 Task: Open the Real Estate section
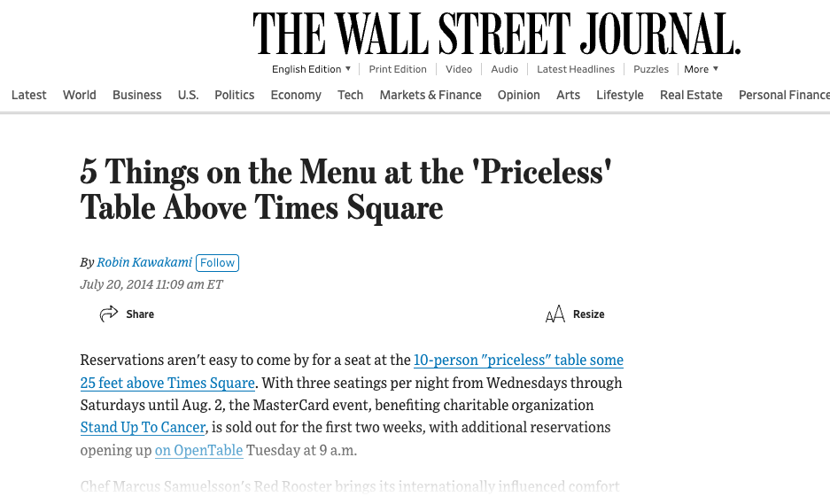(x=691, y=95)
